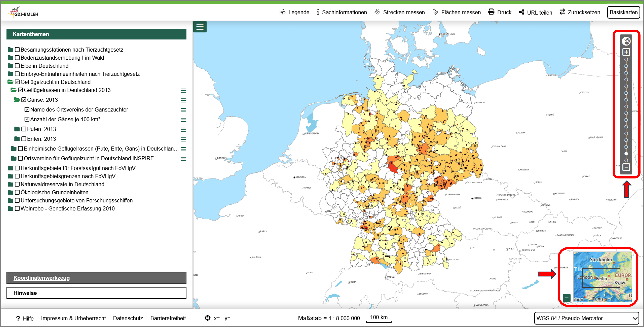Viewport: 644px width, 327px height.
Task: Collapse the overview map with its minus button
Action: pyautogui.click(x=567, y=298)
